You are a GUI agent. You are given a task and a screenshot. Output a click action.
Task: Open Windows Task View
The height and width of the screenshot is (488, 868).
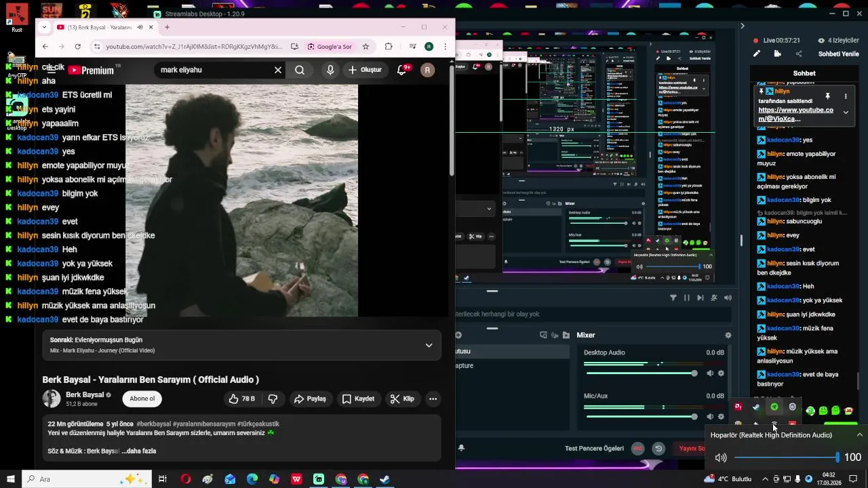point(163,479)
